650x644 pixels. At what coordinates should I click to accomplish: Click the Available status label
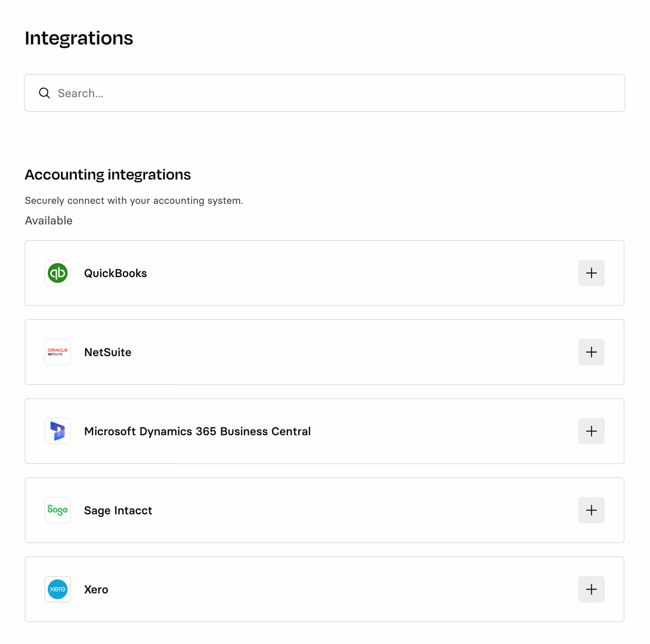pyautogui.click(x=49, y=220)
